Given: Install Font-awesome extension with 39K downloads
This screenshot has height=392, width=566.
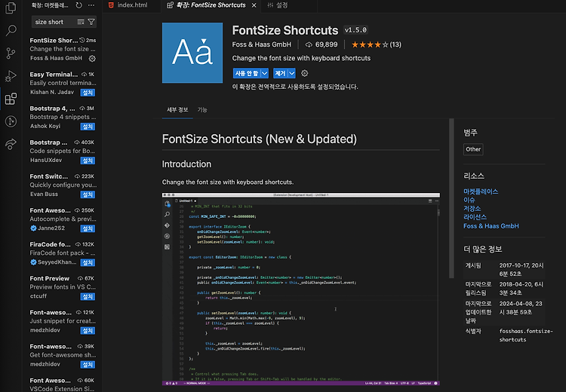Looking at the screenshot, I should (88, 365).
